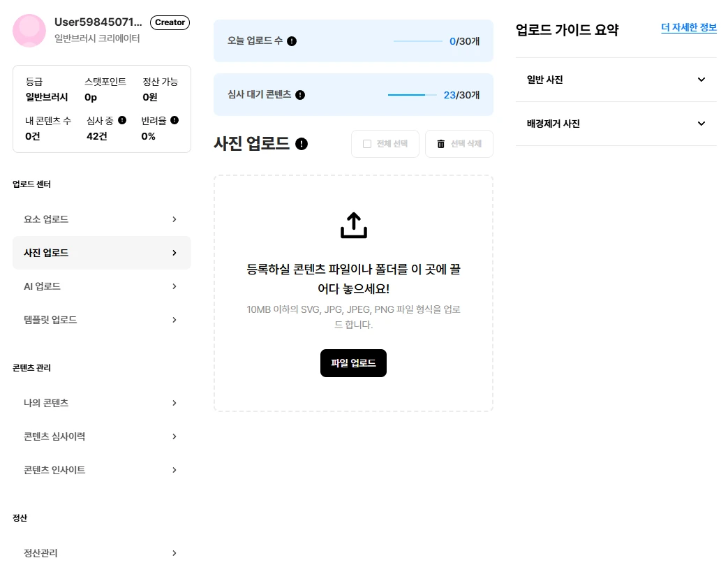721x588 pixels.
Task: Click the 심사 대기 콘텐츠 progress bar
Action: [x=412, y=95]
